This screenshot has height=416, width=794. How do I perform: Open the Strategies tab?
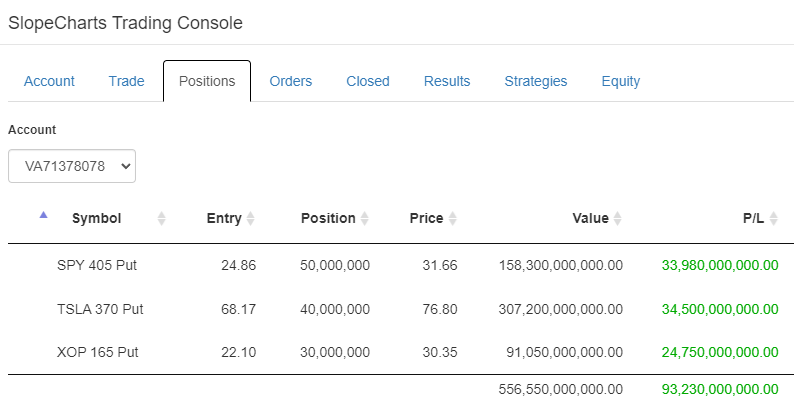pos(535,81)
